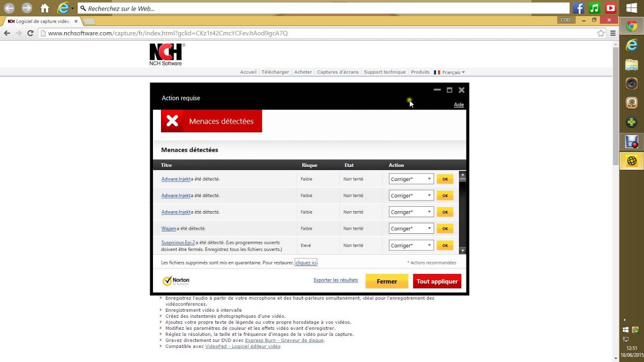Click the Home icon in top toolbar
The height and width of the screenshot is (362, 644).
pos(45,8)
